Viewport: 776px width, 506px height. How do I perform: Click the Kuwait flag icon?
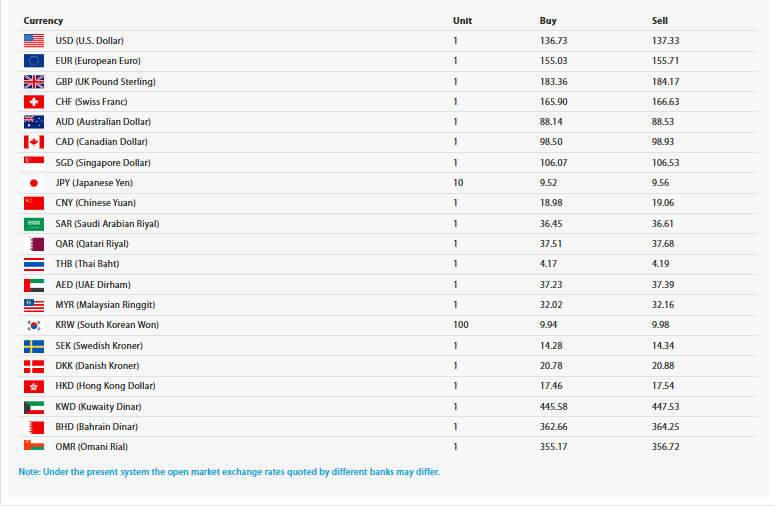pos(34,407)
